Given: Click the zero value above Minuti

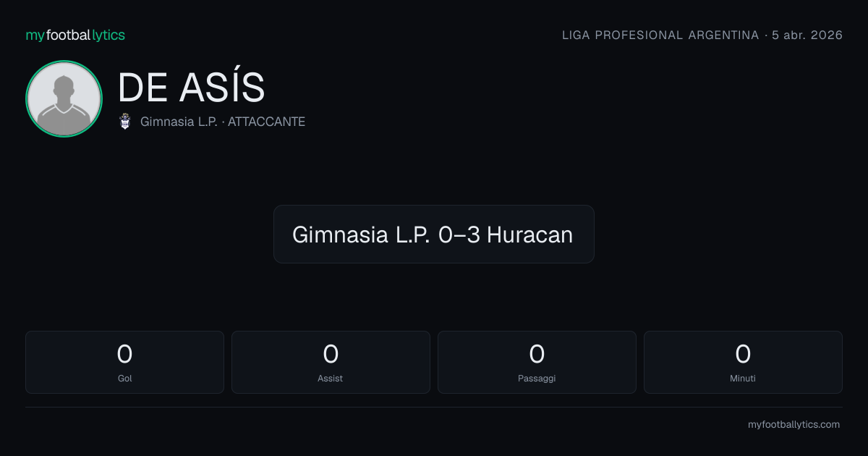Looking at the screenshot, I should pyautogui.click(x=743, y=354).
